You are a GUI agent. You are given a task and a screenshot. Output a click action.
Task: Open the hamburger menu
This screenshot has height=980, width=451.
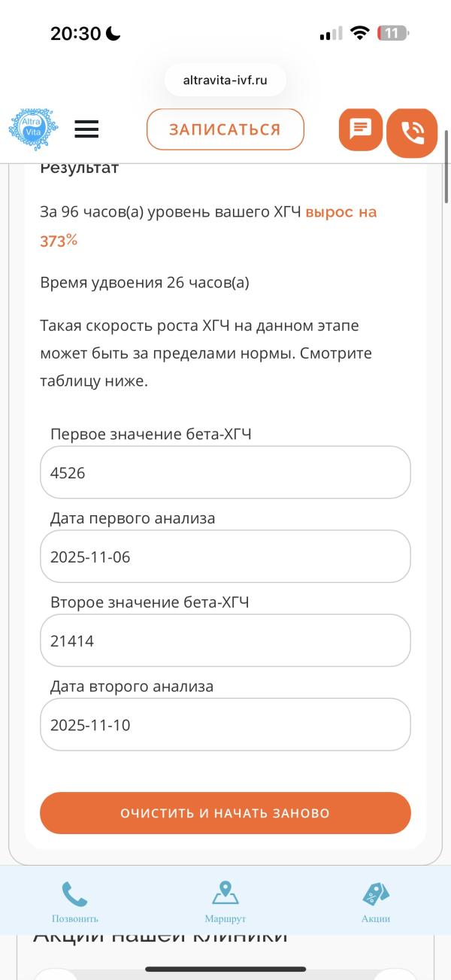pos(86,129)
